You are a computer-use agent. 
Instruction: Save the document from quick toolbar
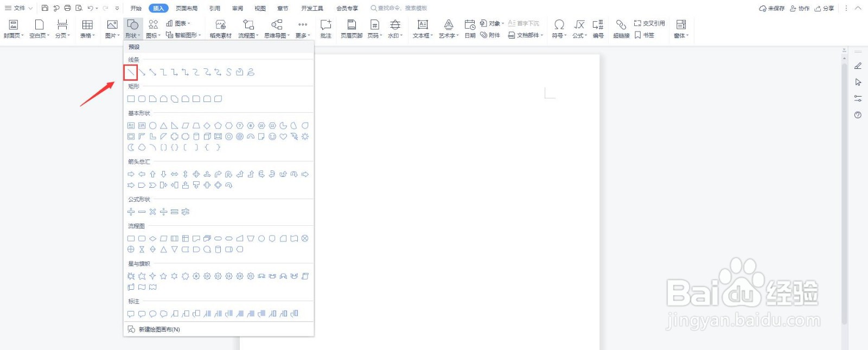tap(45, 8)
